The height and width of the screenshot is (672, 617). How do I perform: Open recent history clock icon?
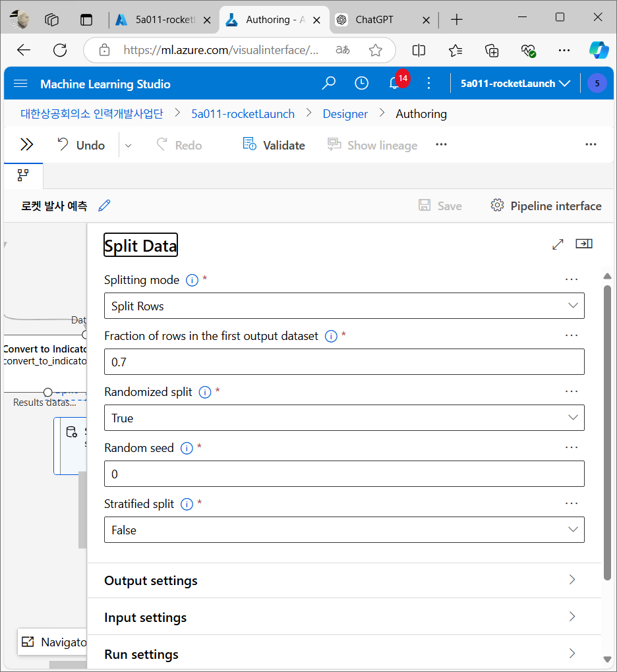tap(361, 83)
